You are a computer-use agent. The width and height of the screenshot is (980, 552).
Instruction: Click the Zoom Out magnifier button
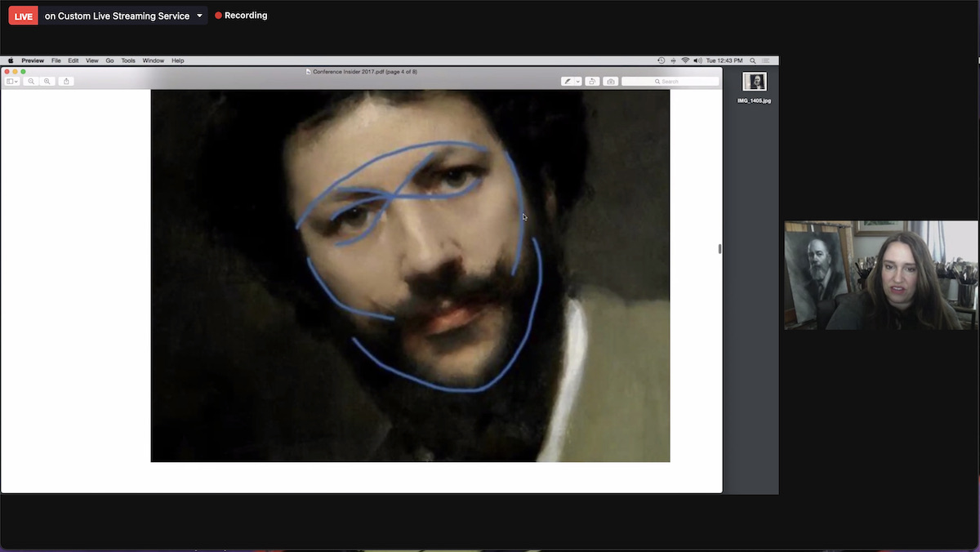tap(32, 81)
